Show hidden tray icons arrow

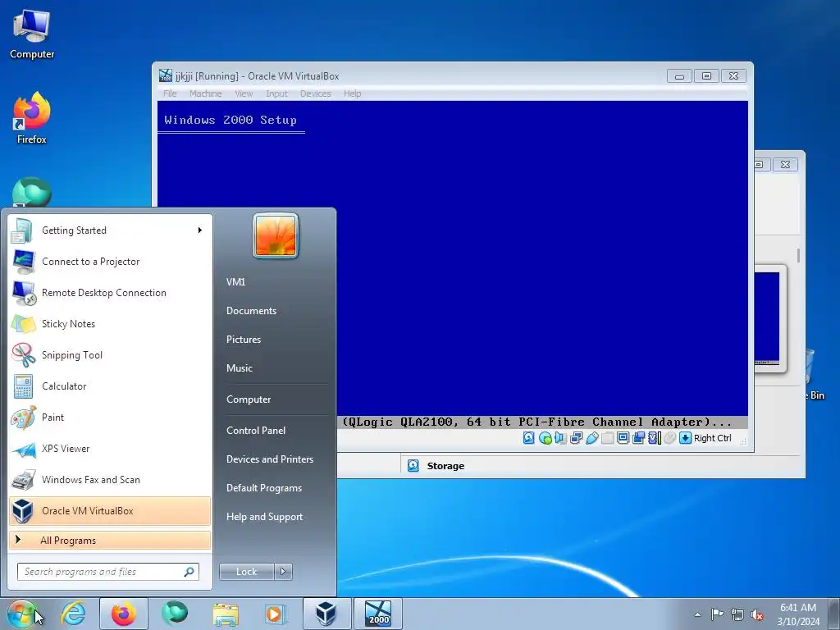(697, 614)
